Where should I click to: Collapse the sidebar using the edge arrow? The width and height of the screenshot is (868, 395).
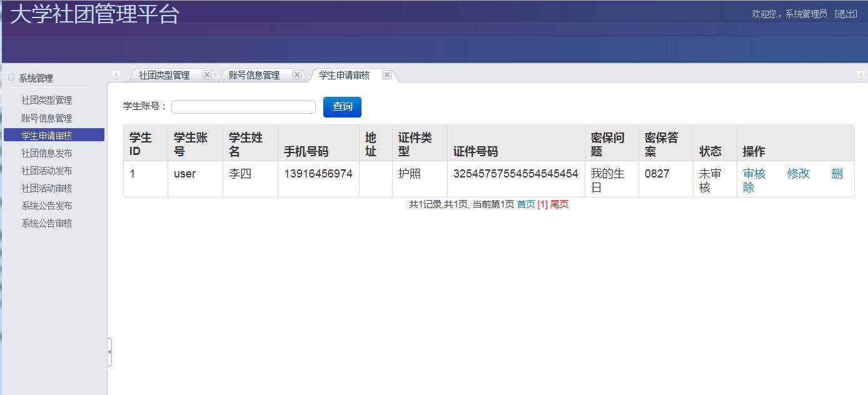click(110, 352)
